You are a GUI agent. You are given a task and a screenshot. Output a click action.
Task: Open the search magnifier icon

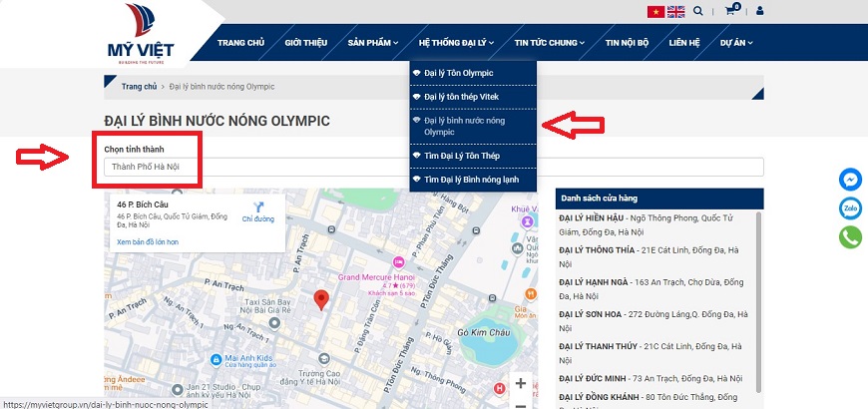[698, 11]
